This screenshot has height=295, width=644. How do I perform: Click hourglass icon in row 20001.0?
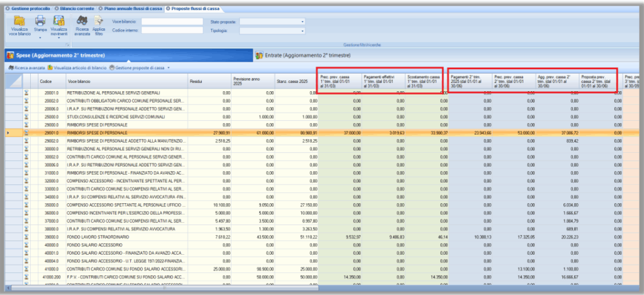coord(27,92)
